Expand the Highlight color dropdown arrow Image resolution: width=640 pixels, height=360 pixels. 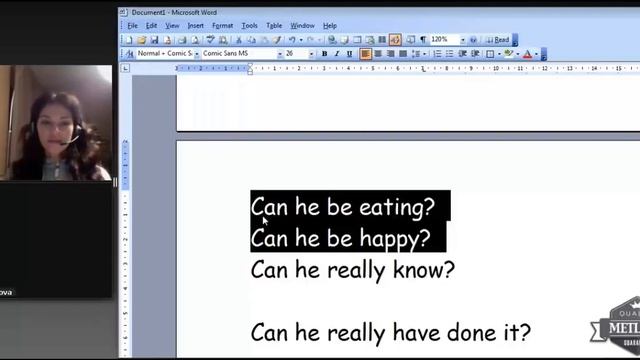pyautogui.click(x=518, y=54)
